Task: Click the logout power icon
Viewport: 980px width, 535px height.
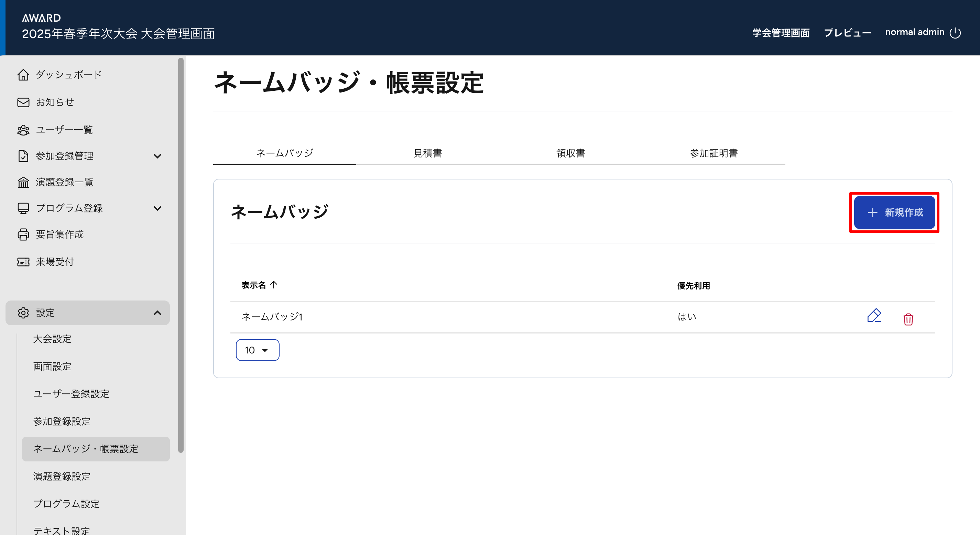Action: click(x=955, y=33)
